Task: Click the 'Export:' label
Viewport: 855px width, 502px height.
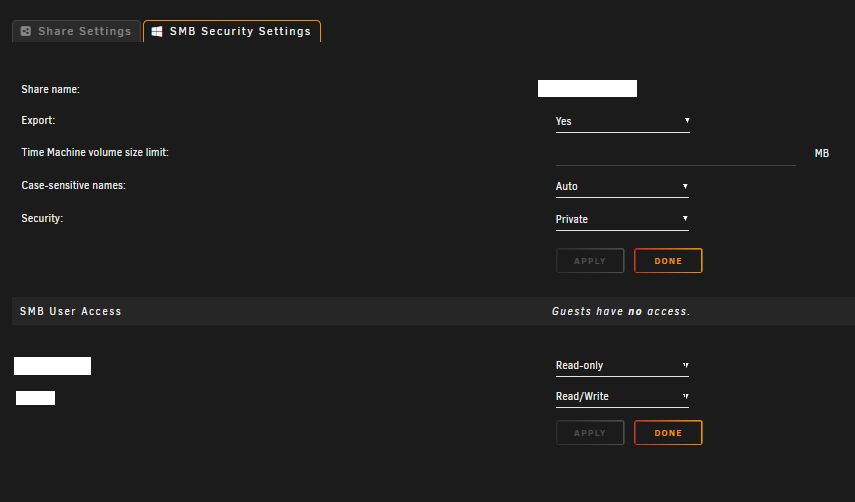Action: (x=38, y=120)
